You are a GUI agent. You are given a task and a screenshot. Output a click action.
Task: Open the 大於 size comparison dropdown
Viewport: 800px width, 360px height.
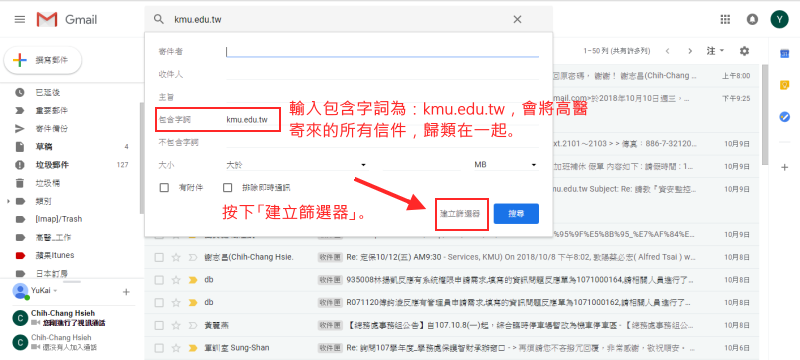coord(297,165)
